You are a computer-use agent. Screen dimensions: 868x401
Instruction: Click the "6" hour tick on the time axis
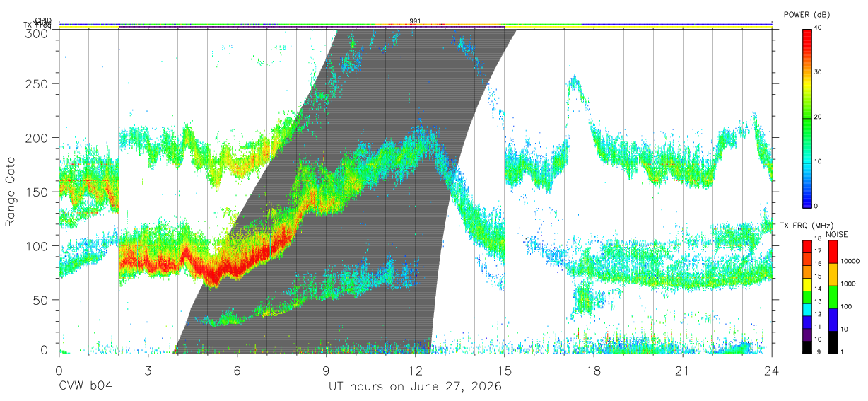237,371
